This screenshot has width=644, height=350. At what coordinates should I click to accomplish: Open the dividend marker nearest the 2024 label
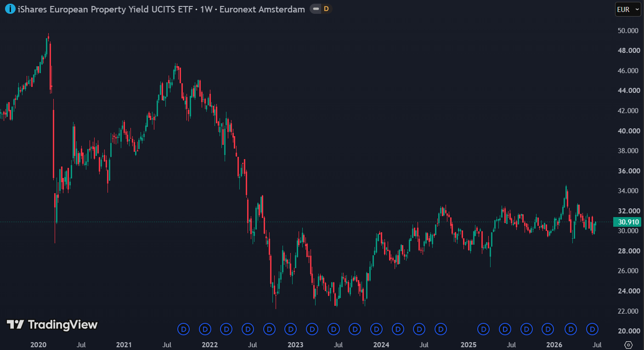376,329
